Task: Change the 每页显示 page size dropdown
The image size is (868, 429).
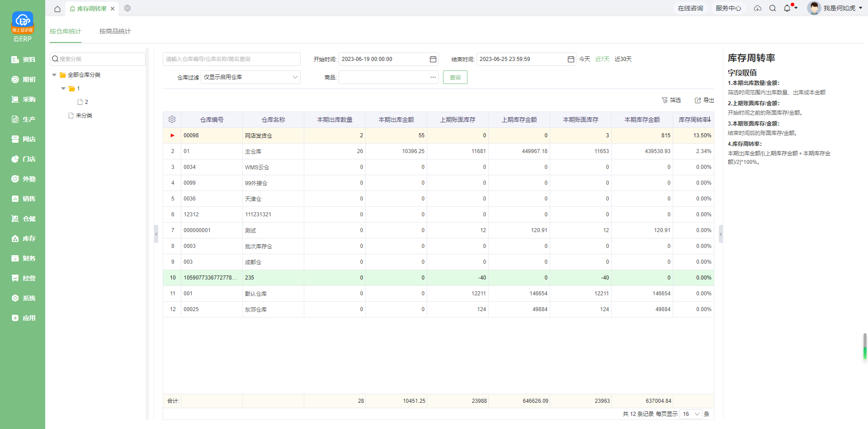Action: click(691, 414)
